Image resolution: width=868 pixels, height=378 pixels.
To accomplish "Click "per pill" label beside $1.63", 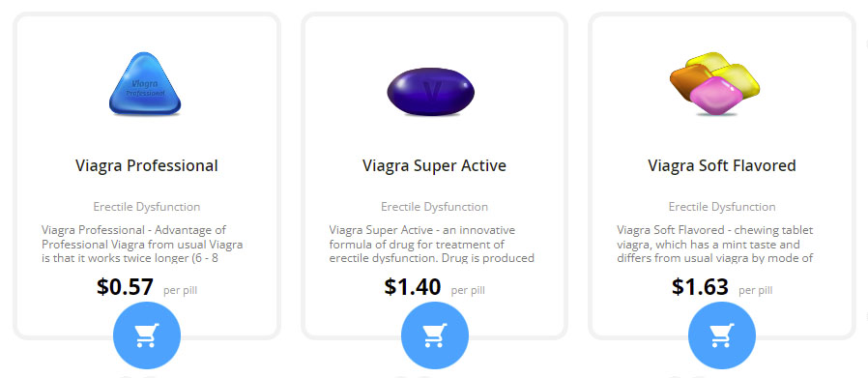I will pyautogui.click(x=756, y=290).
